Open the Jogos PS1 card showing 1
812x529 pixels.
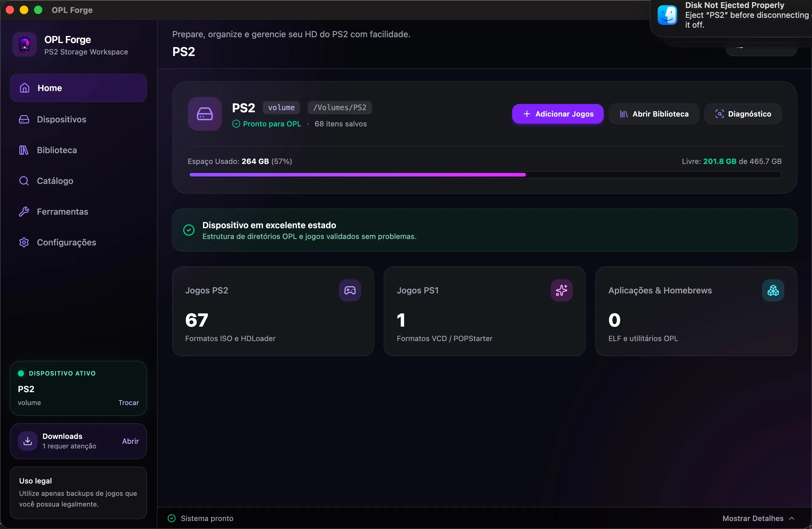[x=484, y=311]
